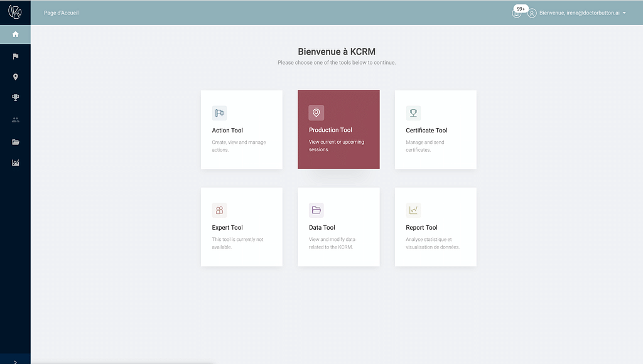This screenshot has width=643, height=364.
Task: Click the chart reports sidebar icon
Action: [15, 163]
